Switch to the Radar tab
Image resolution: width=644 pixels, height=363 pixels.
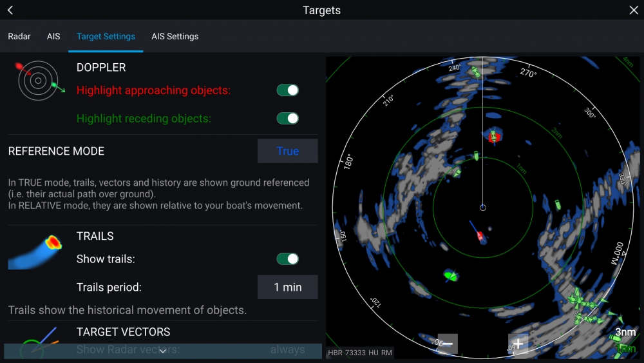click(x=19, y=36)
